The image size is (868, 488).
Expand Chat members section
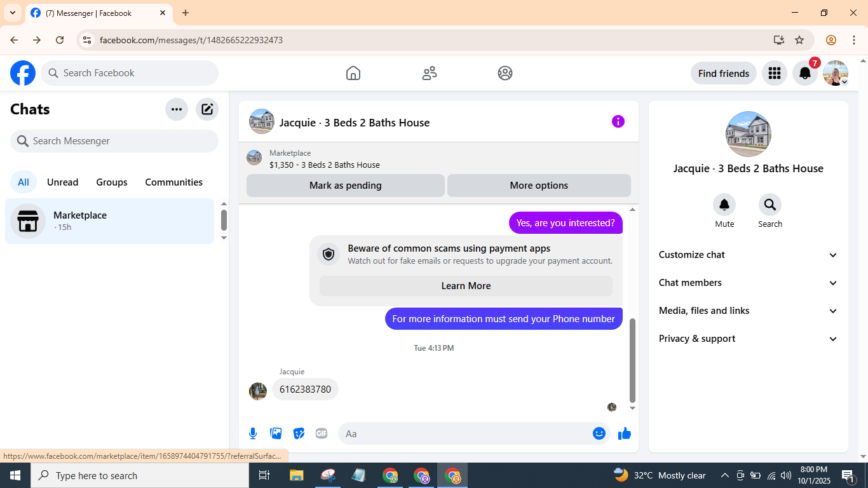click(x=749, y=283)
